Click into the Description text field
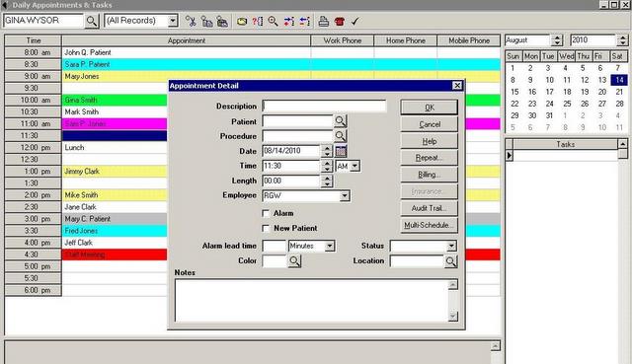Image resolution: width=632 pixels, height=364 pixels. (324, 107)
